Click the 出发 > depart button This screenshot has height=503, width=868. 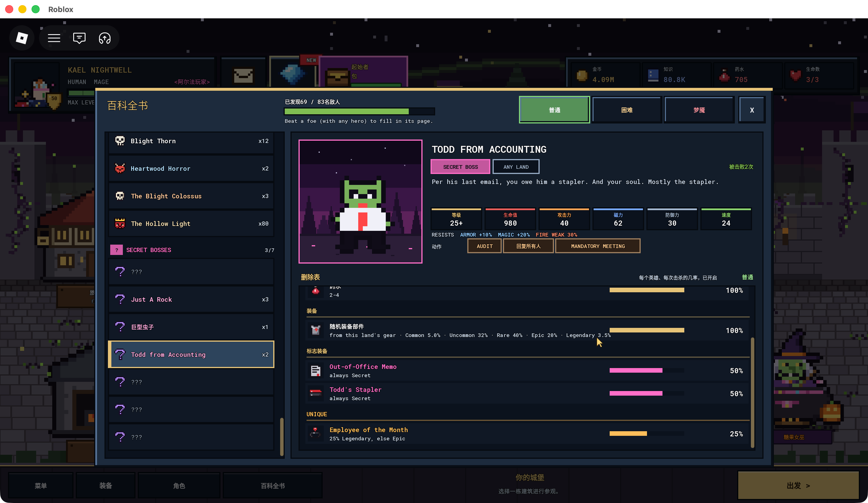pyautogui.click(x=798, y=485)
